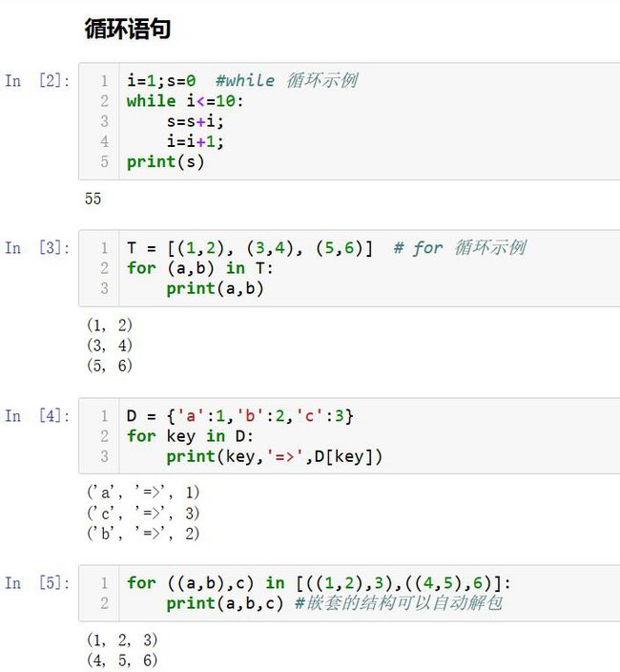Select the In [3] cell prompt

tap(37, 248)
